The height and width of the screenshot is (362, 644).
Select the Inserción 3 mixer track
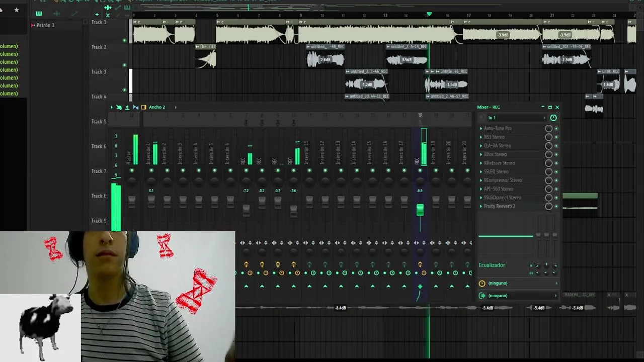tap(180, 153)
